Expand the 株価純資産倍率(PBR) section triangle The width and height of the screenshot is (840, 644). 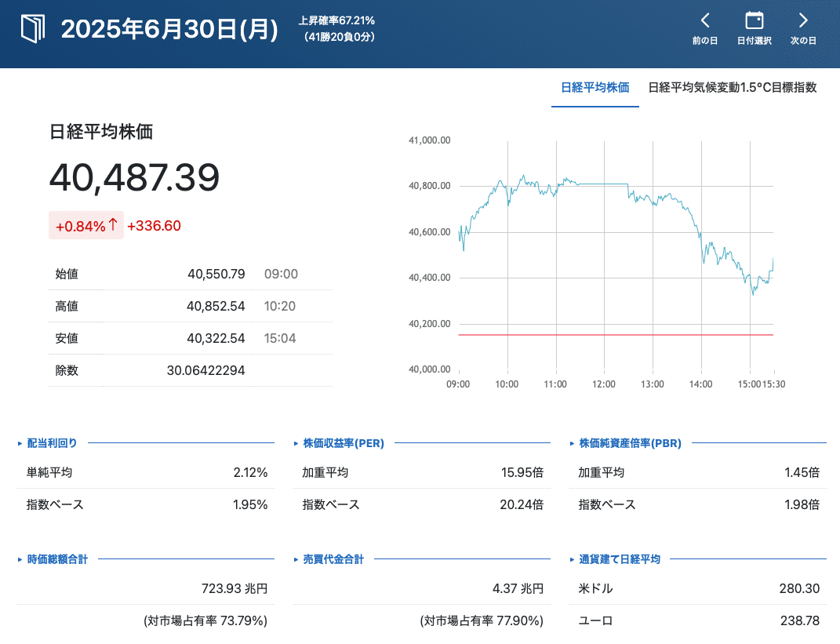point(573,443)
